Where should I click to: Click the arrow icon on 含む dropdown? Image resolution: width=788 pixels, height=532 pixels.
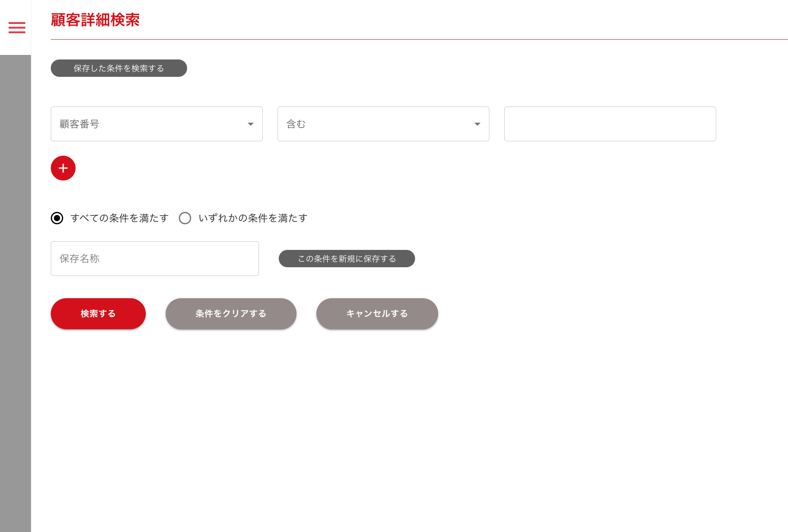point(477,124)
